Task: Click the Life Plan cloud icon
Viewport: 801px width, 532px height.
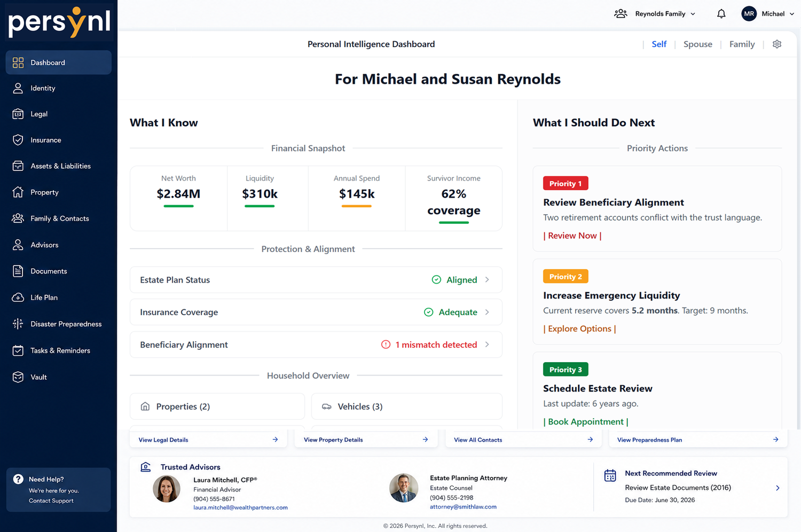Action: point(18,298)
